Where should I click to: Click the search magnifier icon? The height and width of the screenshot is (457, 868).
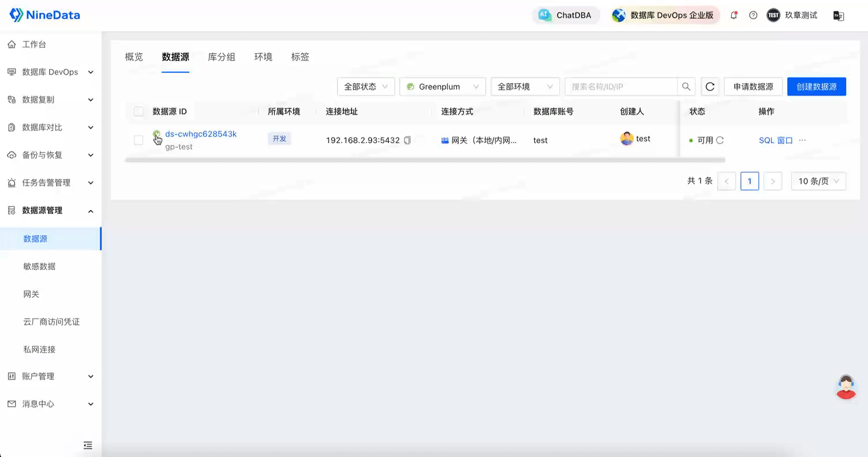click(x=686, y=87)
